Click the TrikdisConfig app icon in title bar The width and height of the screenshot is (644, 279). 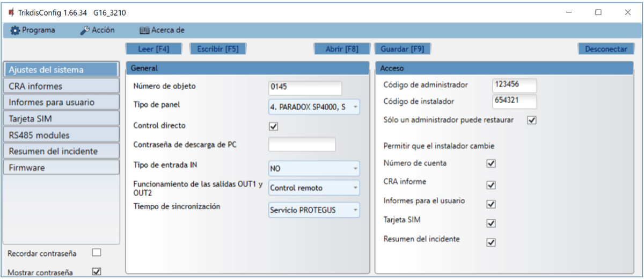coord(11,12)
